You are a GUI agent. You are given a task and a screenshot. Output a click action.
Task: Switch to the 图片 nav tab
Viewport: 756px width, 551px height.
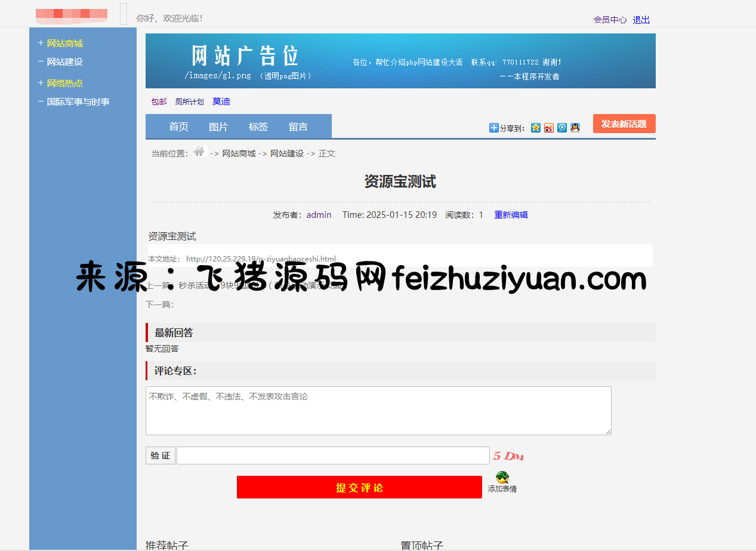pos(218,127)
